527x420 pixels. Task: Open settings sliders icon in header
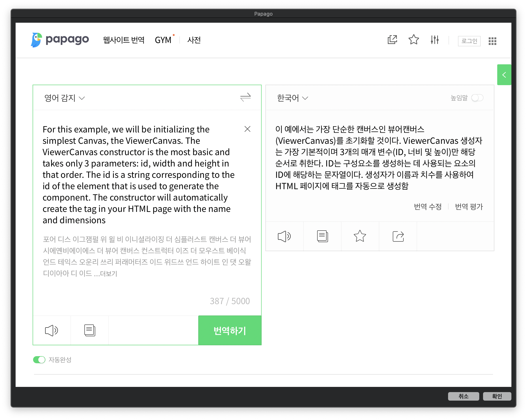point(435,40)
